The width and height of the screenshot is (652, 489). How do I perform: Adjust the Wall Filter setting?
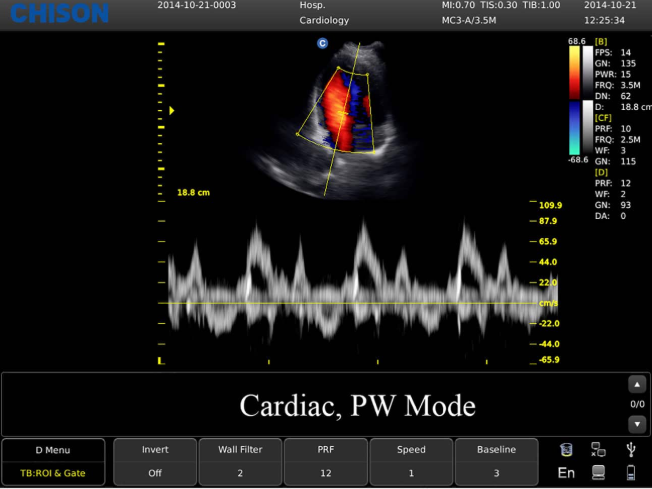240,461
